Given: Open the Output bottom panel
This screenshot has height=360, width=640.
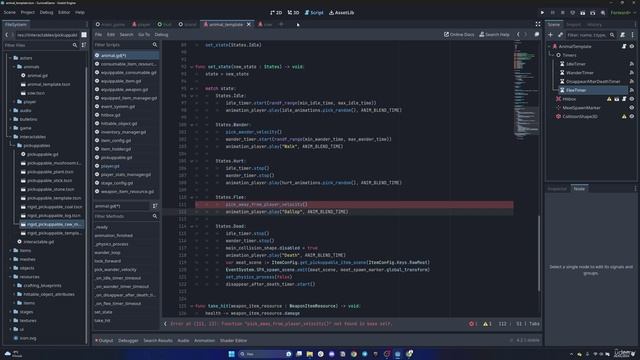Looking at the screenshot, I should 104,340.
